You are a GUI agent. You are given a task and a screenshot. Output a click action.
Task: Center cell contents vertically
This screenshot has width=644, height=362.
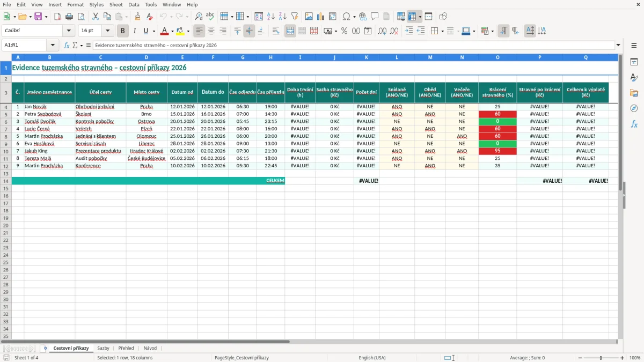pos(249,31)
